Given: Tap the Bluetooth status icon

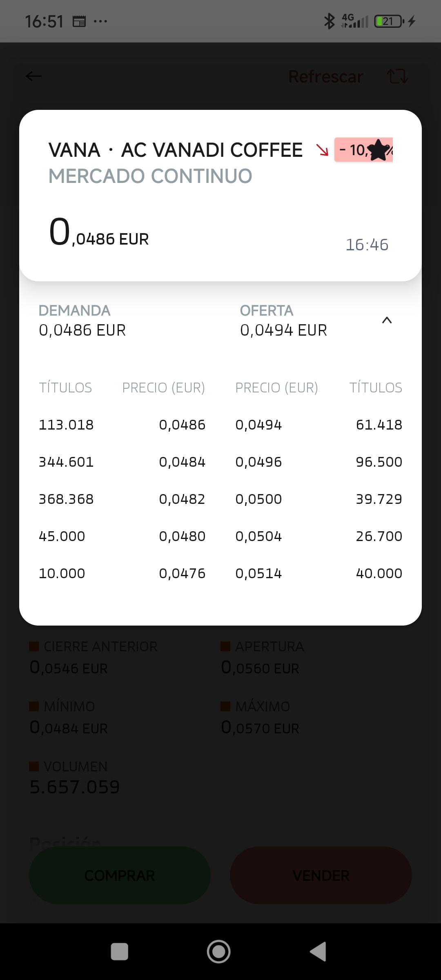Looking at the screenshot, I should pos(329,21).
